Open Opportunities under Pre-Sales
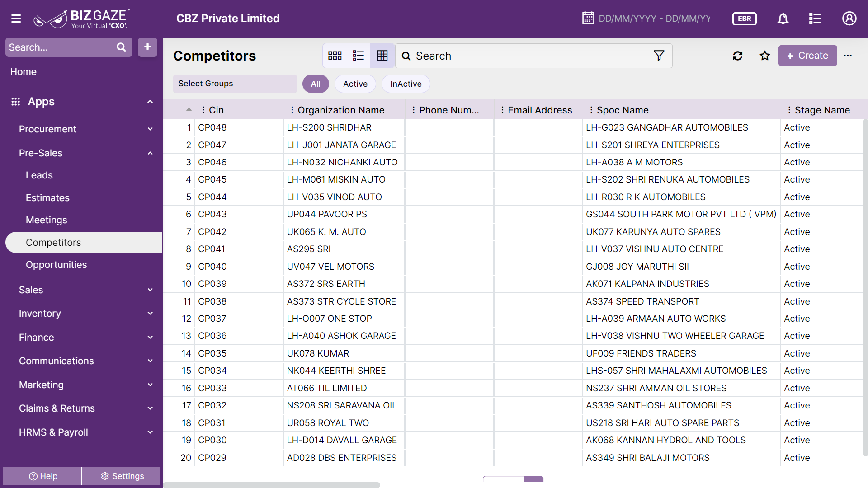This screenshot has height=488, width=868. pyautogui.click(x=56, y=265)
